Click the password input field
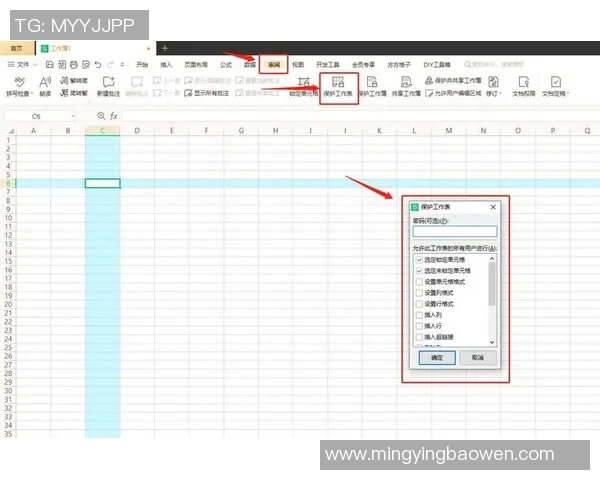Screen dimensions: 600x480 [x=454, y=231]
